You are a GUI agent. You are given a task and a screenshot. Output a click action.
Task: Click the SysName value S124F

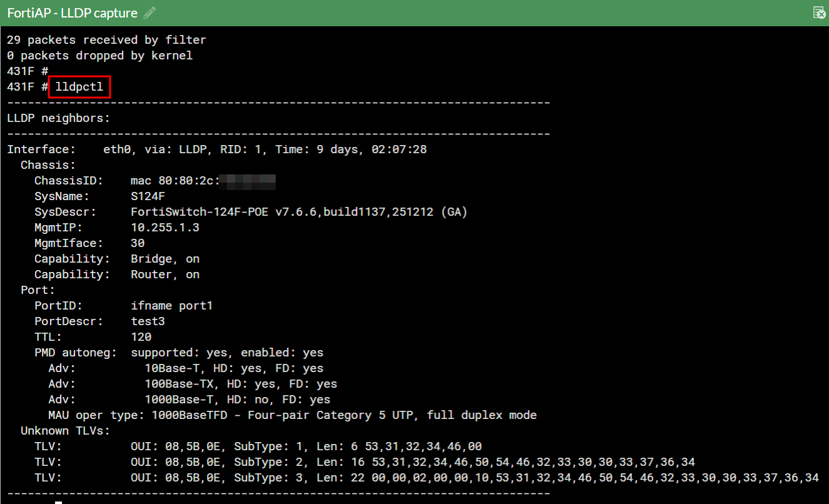click(x=148, y=196)
